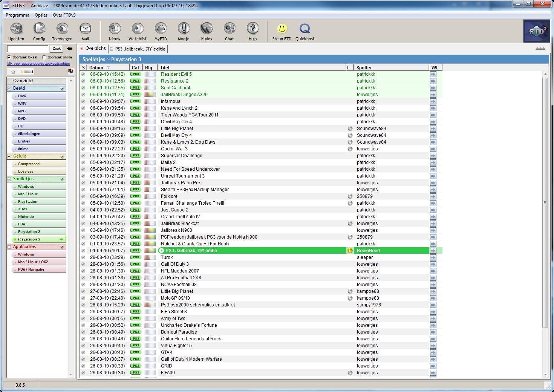Click the Updaten toolbar icon
This screenshot has height=392, width=554.
(16, 29)
